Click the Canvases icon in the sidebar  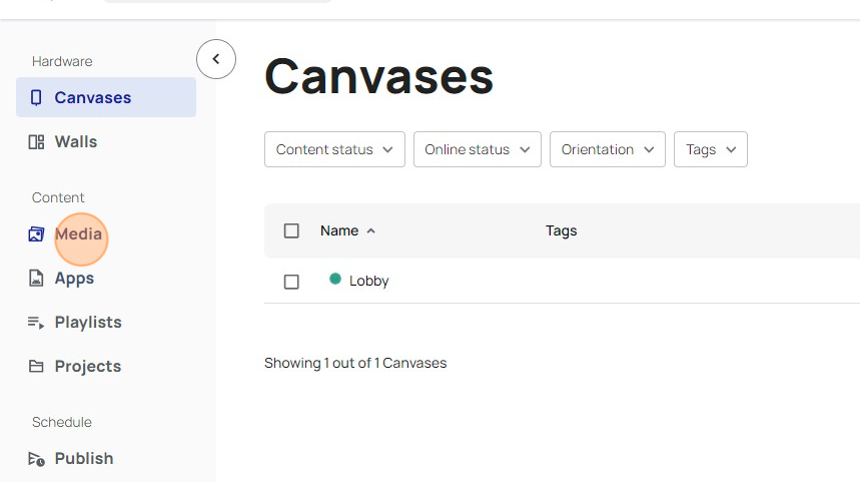[36, 98]
